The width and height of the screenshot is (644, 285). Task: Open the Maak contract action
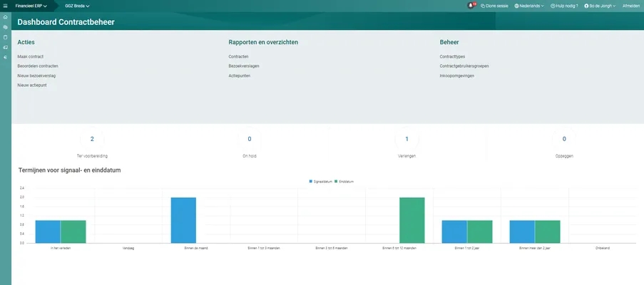[x=31, y=56]
